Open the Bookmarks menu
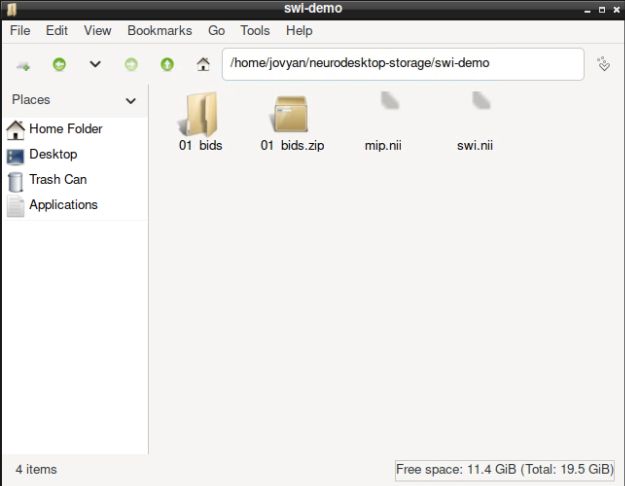This screenshot has width=625, height=486. (x=159, y=31)
